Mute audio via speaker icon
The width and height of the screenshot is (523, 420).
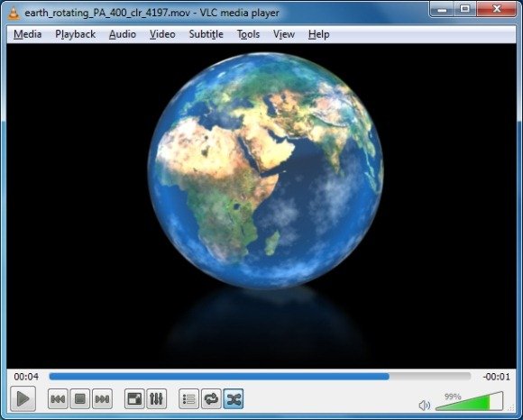coord(425,406)
